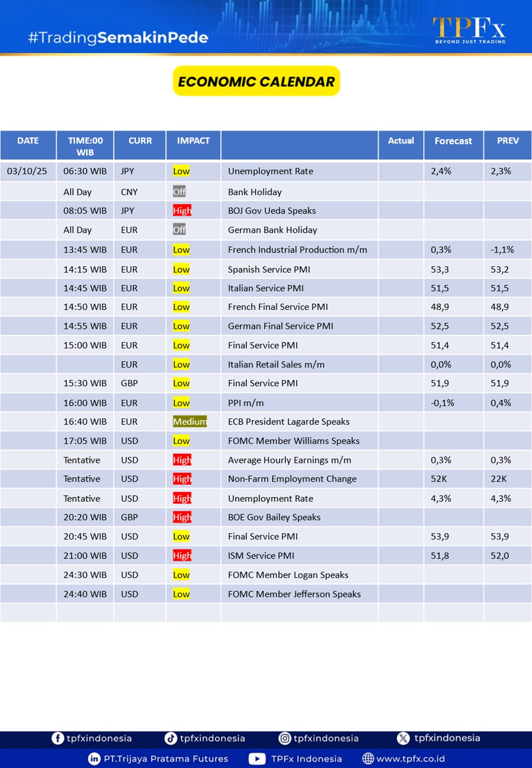The image size is (532, 768).
Task: Select the ISM Service PMI event
Action: 261,556
